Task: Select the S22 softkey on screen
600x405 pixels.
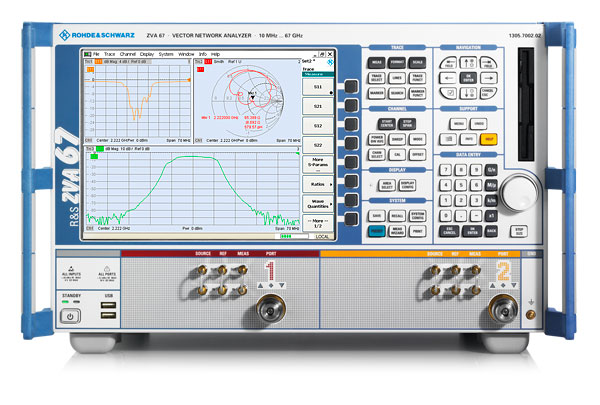Action: click(x=318, y=145)
